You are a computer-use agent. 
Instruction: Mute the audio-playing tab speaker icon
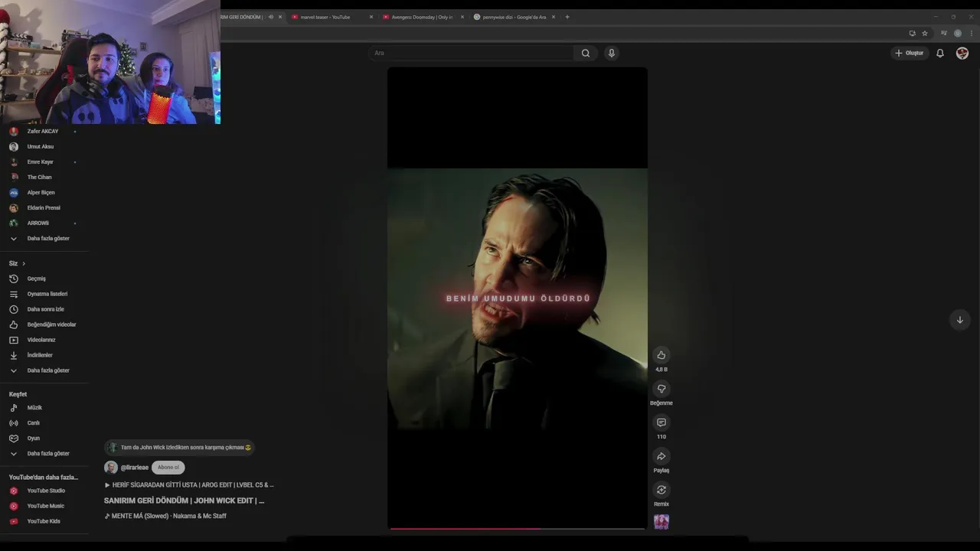click(x=270, y=17)
